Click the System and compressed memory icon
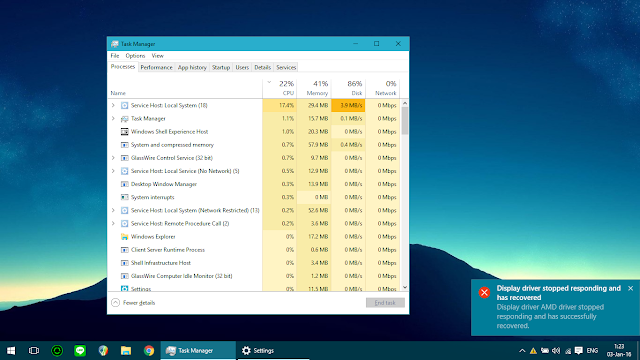Screen dimensions: 640x360 coord(124,145)
